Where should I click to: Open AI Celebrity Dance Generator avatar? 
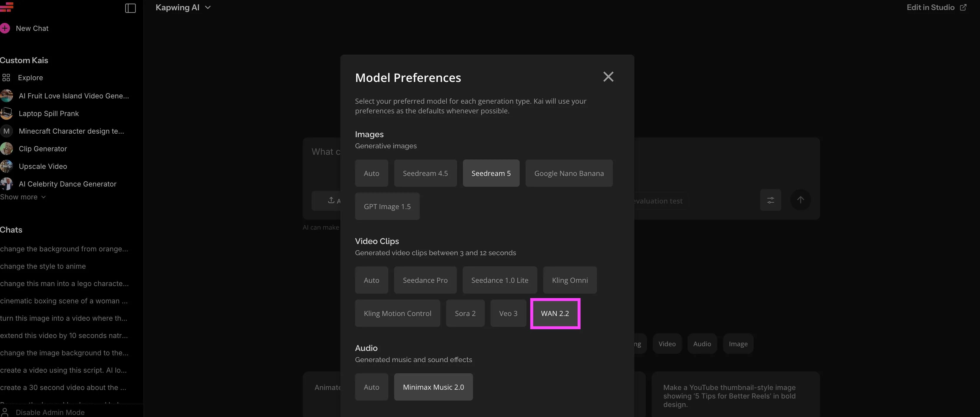[6, 184]
